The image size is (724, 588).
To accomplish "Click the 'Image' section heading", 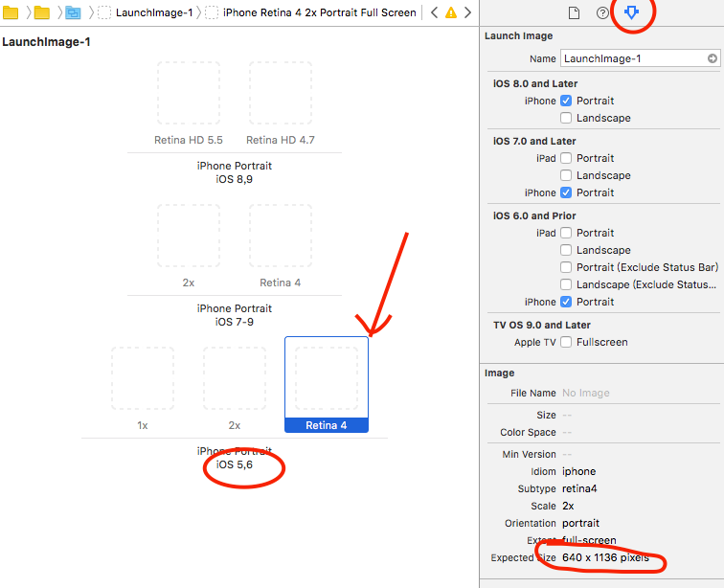I will click(499, 373).
